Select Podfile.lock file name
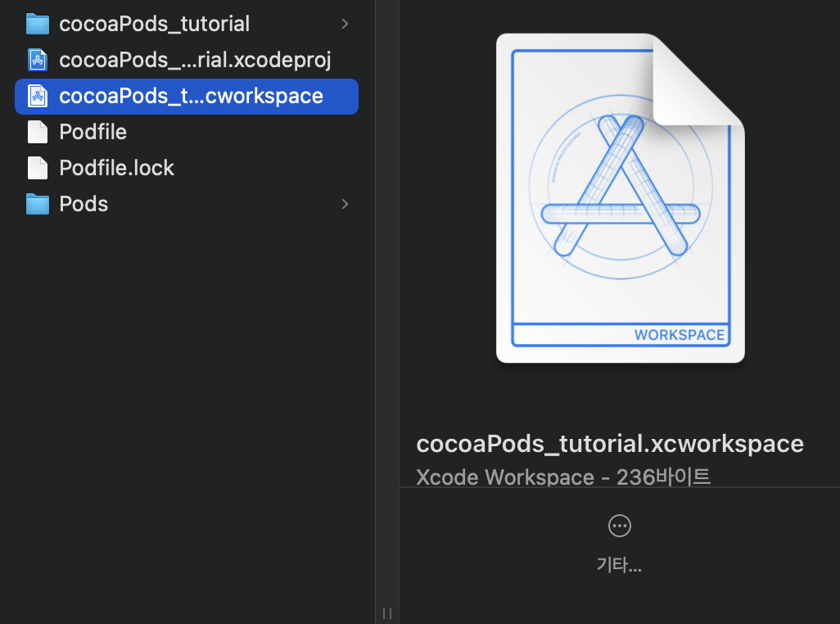Viewport: 840px width, 624px height. click(116, 168)
